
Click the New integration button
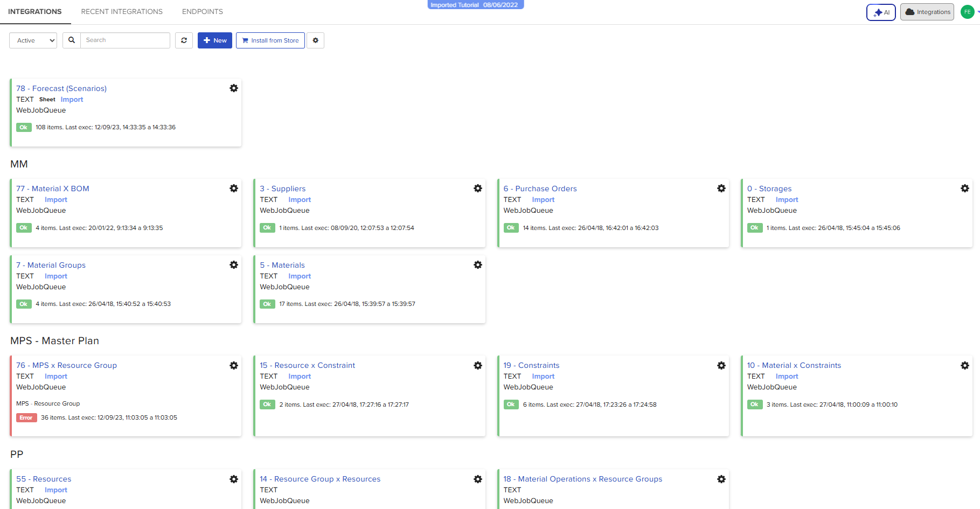215,40
